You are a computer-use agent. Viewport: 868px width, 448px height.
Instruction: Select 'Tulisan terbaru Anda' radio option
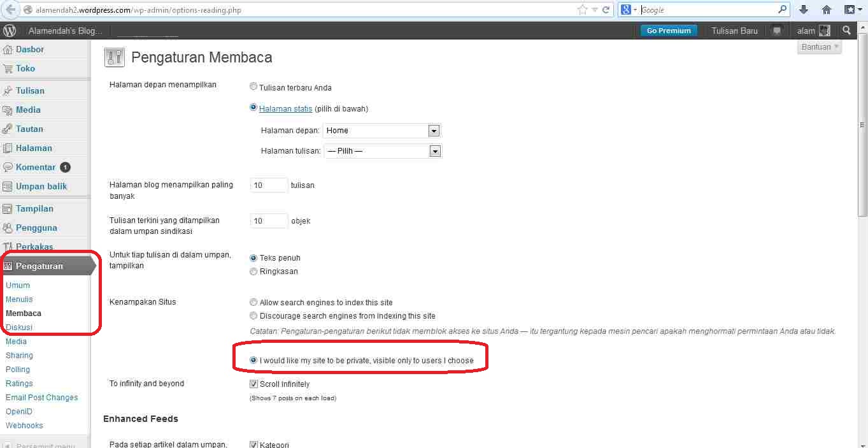coord(253,87)
